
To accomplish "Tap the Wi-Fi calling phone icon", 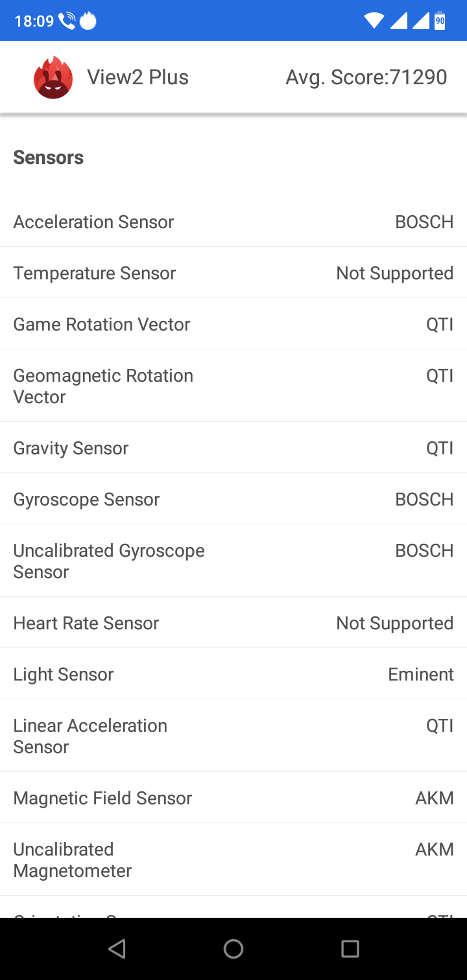I will [x=67, y=21].
